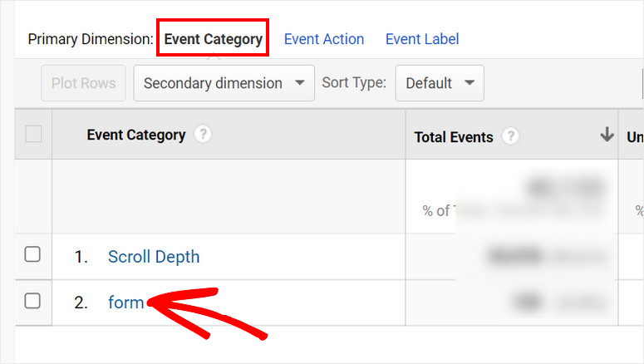The width and height of the screenshot is (644, 364).
Task: Check the Scroll Depth row checkbox
Action: click(x=32, y=255)
